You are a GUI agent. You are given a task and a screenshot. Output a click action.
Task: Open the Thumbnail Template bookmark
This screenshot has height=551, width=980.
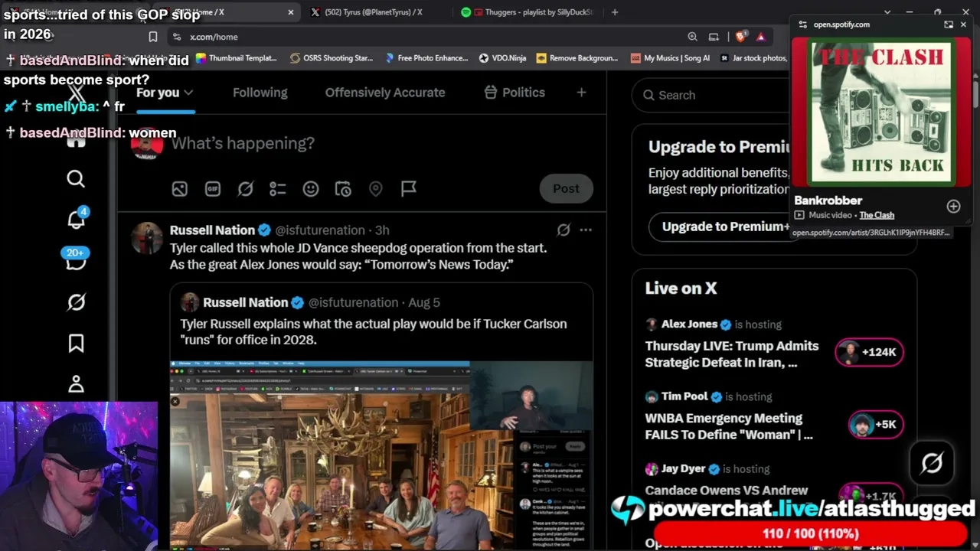[236, 58]
